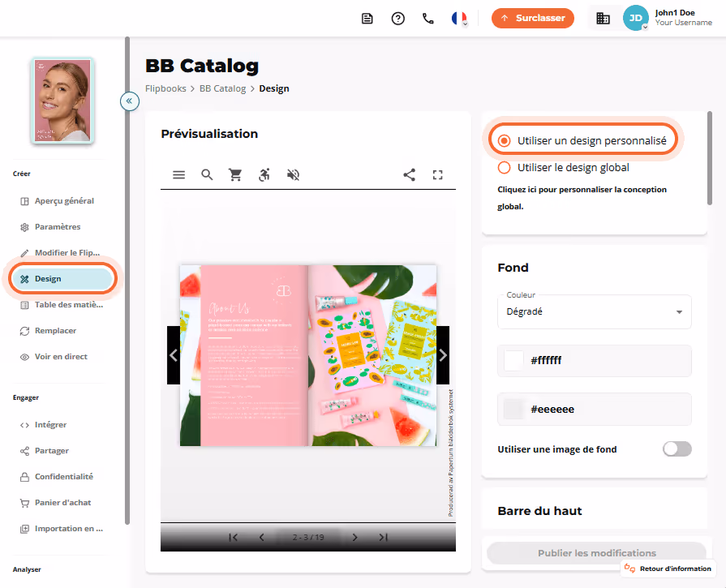Go to next page with right arrow

(x=443, y=355)
